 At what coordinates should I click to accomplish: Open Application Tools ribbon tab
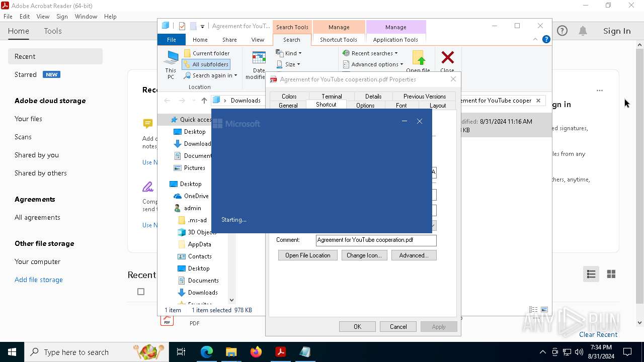395,40
